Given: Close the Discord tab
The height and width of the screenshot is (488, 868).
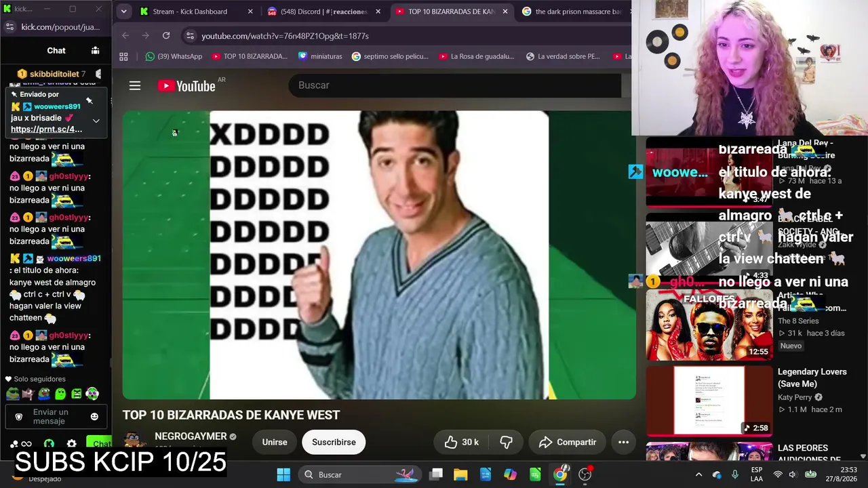Looking at the screenshot, I should 378,12.
